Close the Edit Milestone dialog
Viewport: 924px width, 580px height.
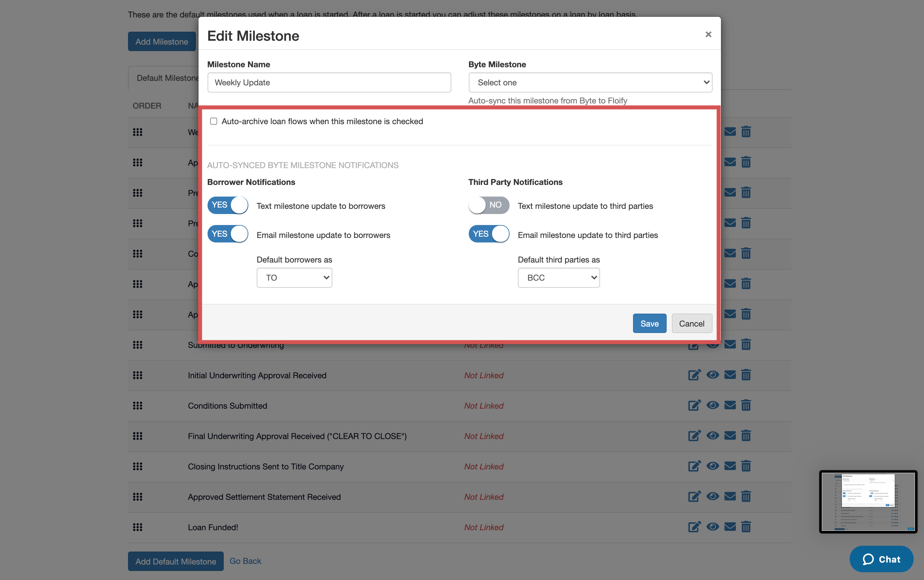[708, 35]
